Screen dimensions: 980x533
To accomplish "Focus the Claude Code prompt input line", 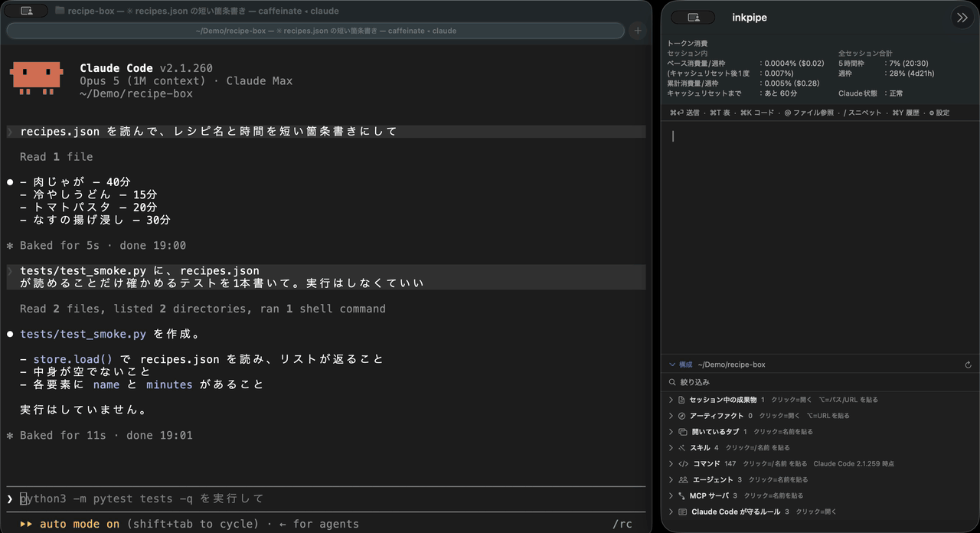I will coord(325,499).
